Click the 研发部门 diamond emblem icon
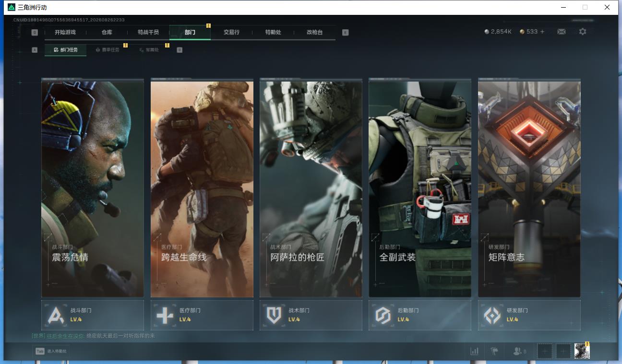This screenshot has height=364, width=622. (492, 315)
